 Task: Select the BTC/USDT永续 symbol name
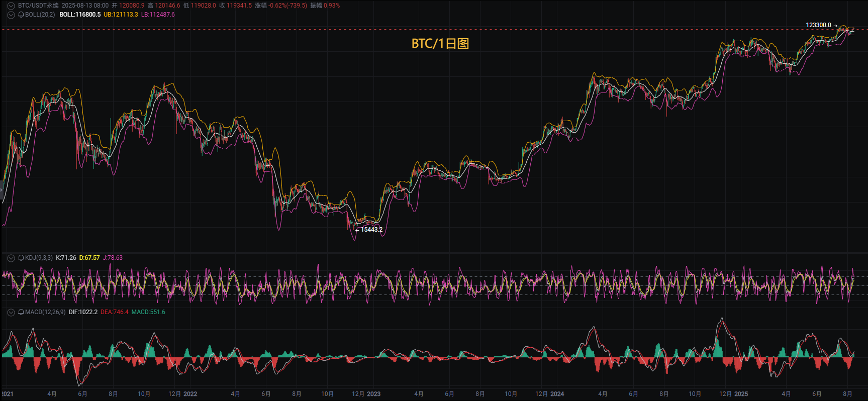pos(38,6)
